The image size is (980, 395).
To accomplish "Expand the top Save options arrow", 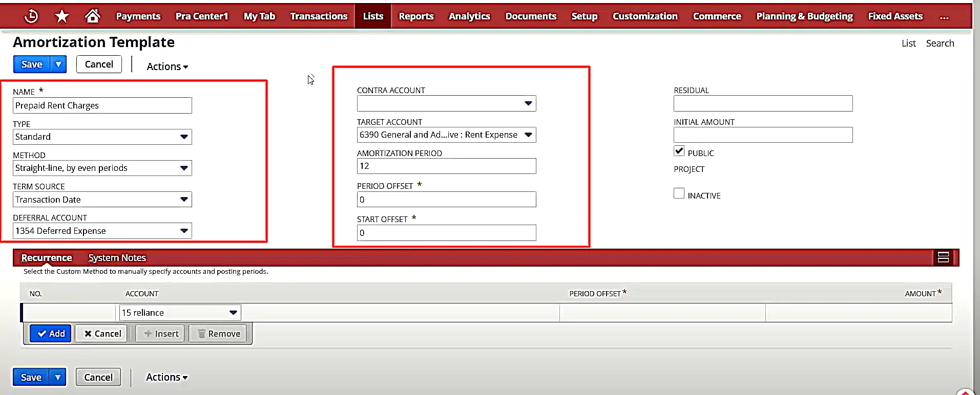I will pyautogui.click(x=58, y=64).
